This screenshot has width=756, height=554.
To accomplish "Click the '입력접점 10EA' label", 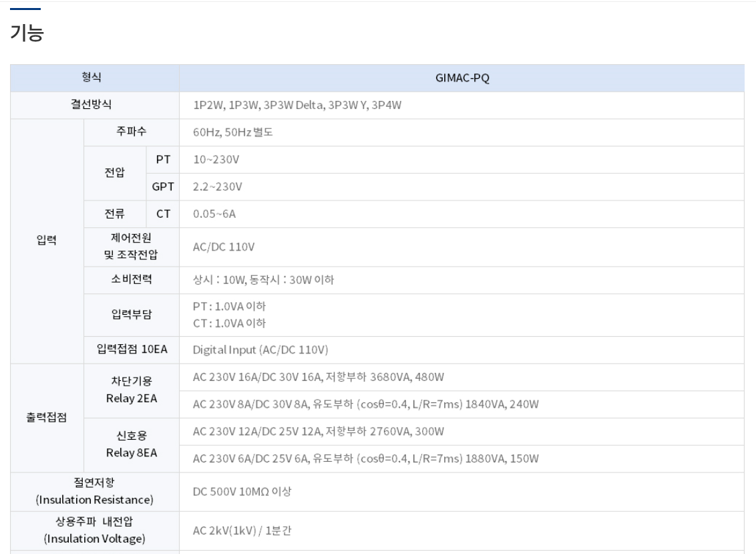I will (x=132, y=350).
